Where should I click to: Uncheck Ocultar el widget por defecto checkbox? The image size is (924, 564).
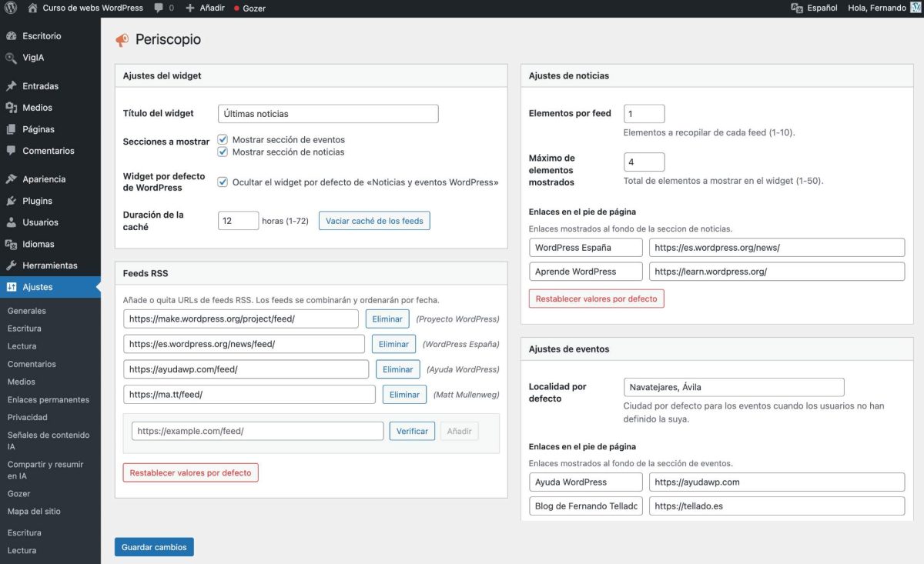pos(223,182)
